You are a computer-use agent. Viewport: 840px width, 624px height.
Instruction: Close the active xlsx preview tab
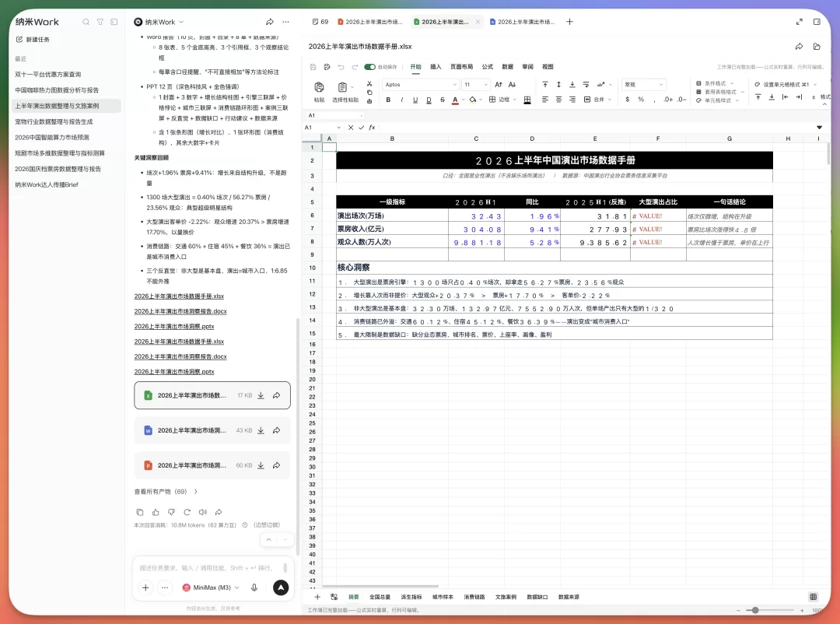(478, 22)
